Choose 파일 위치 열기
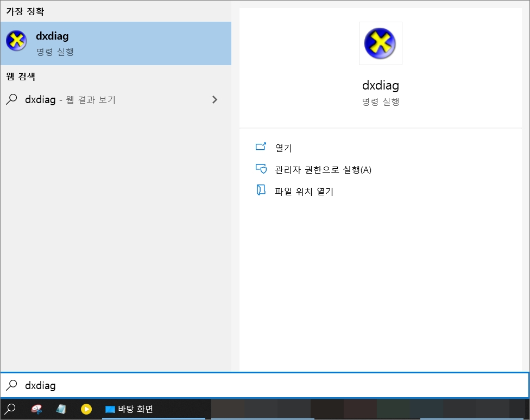The height and width of the screenshot is (420, 530). pos(304,192)
